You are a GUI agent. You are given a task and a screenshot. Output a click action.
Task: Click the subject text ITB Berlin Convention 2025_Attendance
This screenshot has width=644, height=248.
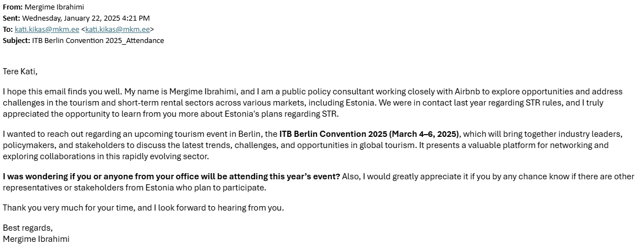pyautogui.click(x=98, y=40)
